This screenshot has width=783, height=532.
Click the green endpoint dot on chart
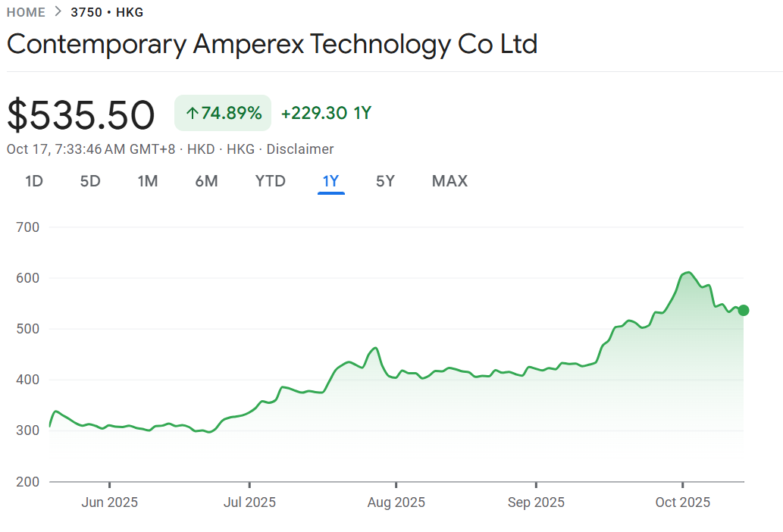point(744,310)
